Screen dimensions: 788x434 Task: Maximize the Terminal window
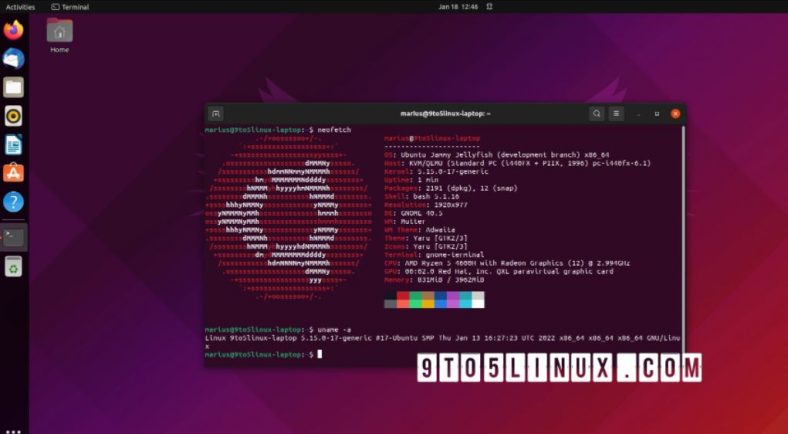click(657, 114)
